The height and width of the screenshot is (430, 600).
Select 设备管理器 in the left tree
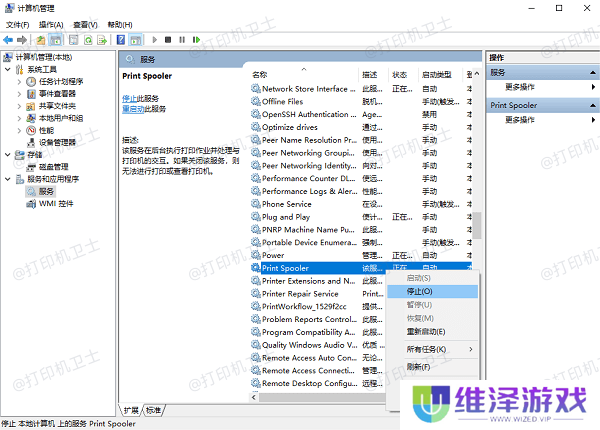pos(58,142)
